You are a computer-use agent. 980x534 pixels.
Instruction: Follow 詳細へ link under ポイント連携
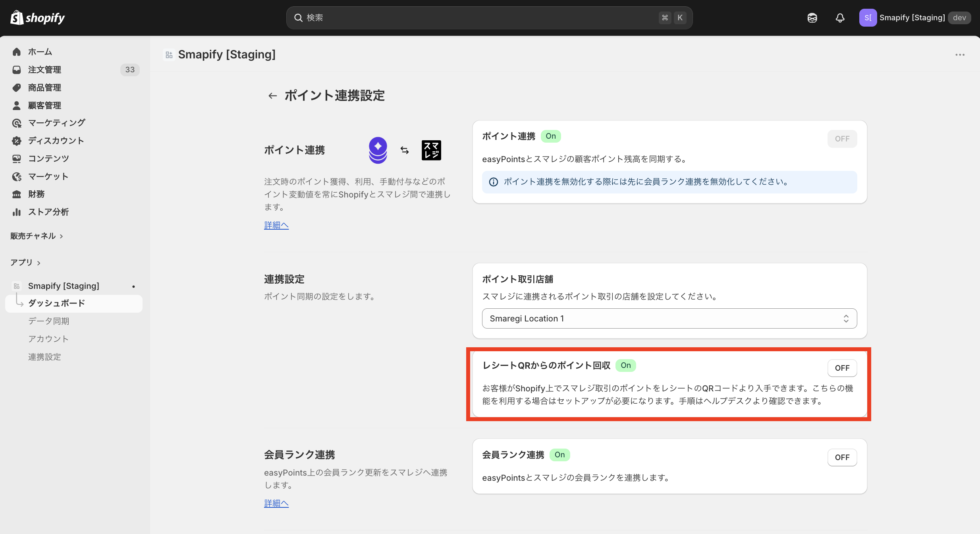276,225
